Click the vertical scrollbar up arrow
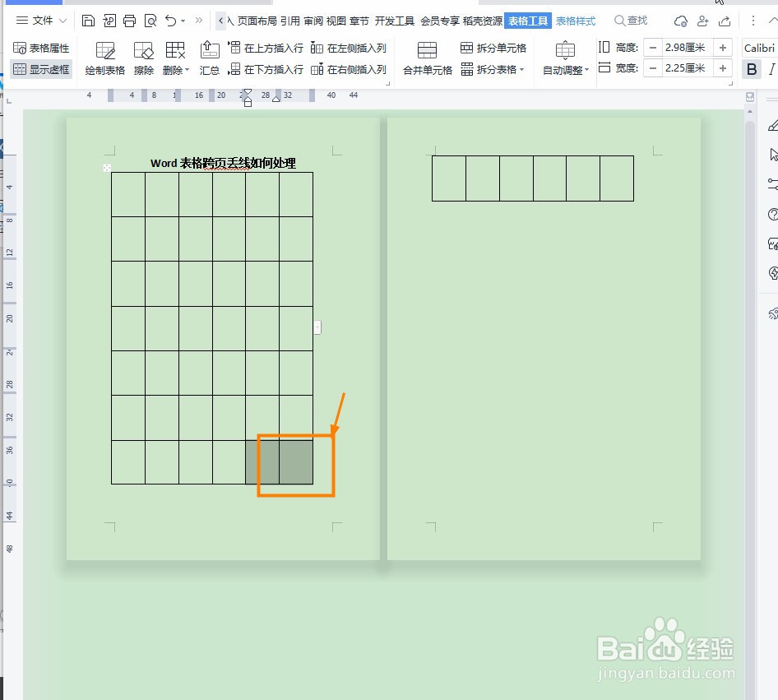This screenshot has width=778, height=700. point(750,112)
